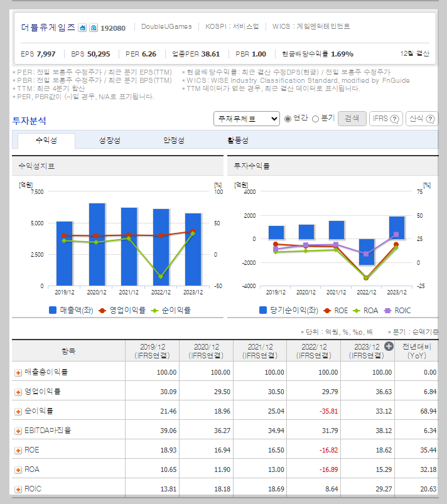
Task: Expand the 매출총이익률 row
Action: coord(18,373)
